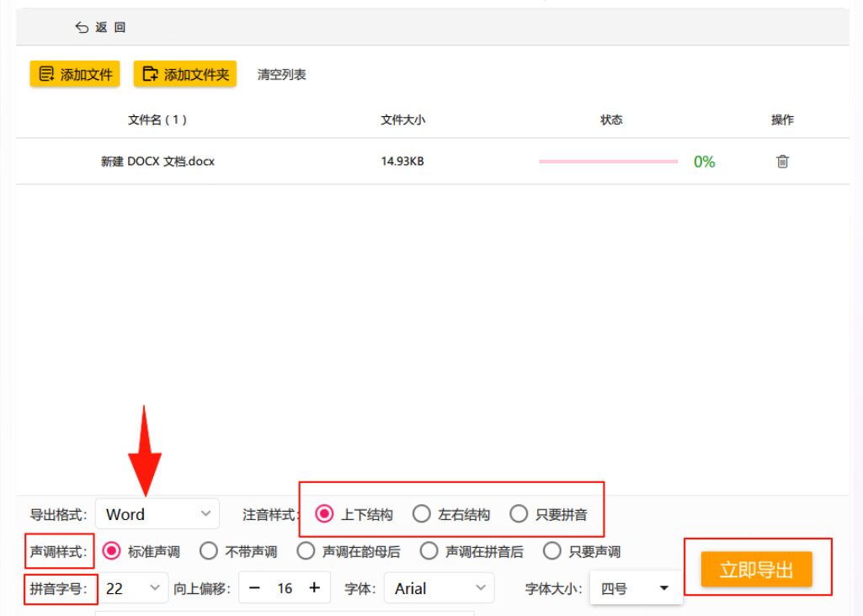This screenshot has height=616, width=863.
Task: Open the export format Word dropdown
Action: pos(157,514)
